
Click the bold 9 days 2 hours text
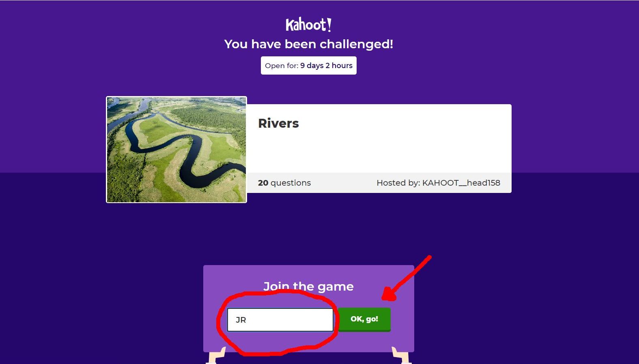pyautogui.click(x=327, y=65)
